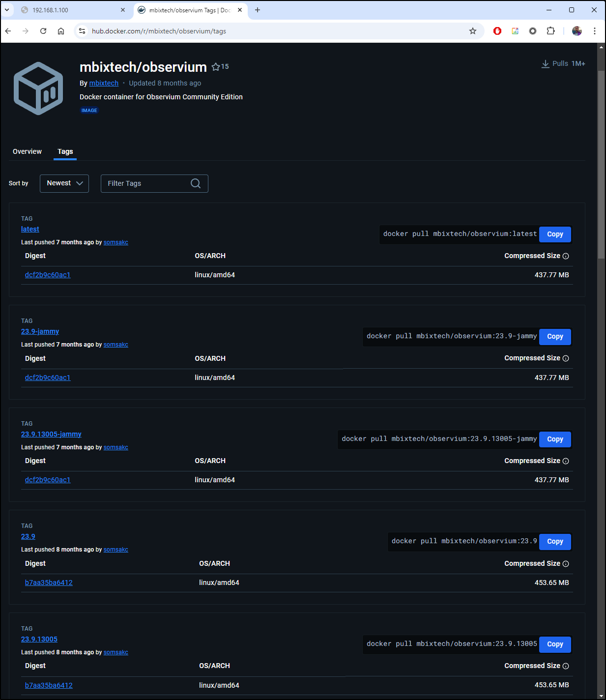Open the tab search chevron
The width and height of the screenshot is (606, 700).
(x=7, y=10)
